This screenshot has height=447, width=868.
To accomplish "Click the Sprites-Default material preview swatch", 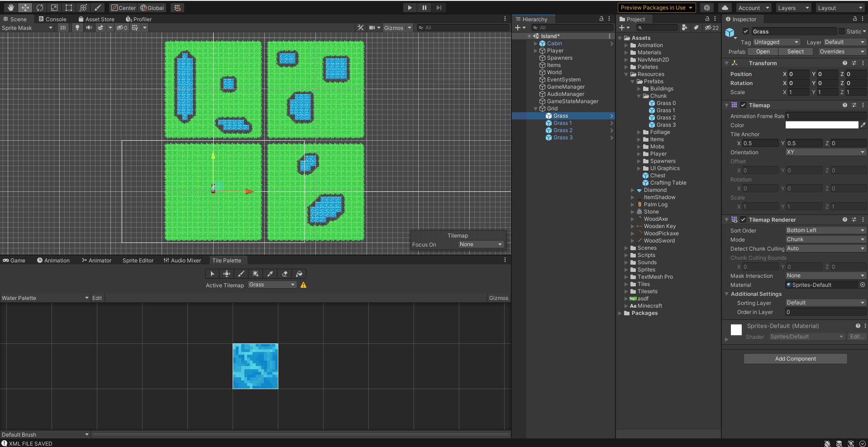I will 736,330.
